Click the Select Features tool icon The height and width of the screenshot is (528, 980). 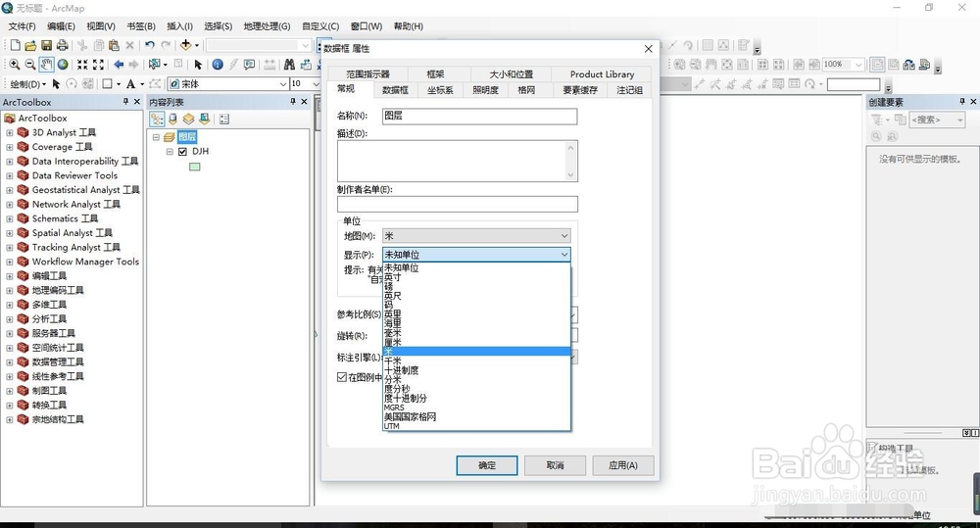[x=154, y=65]
